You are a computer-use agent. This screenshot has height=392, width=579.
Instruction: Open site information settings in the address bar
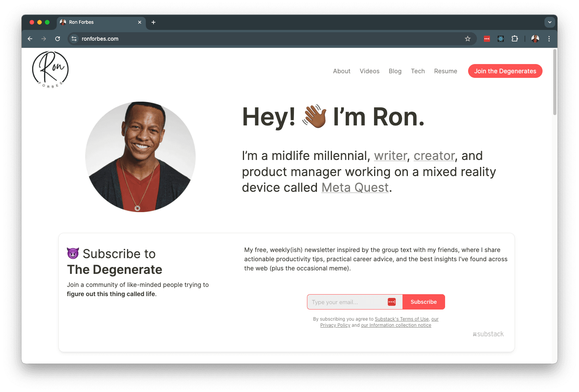click(74, 39)
